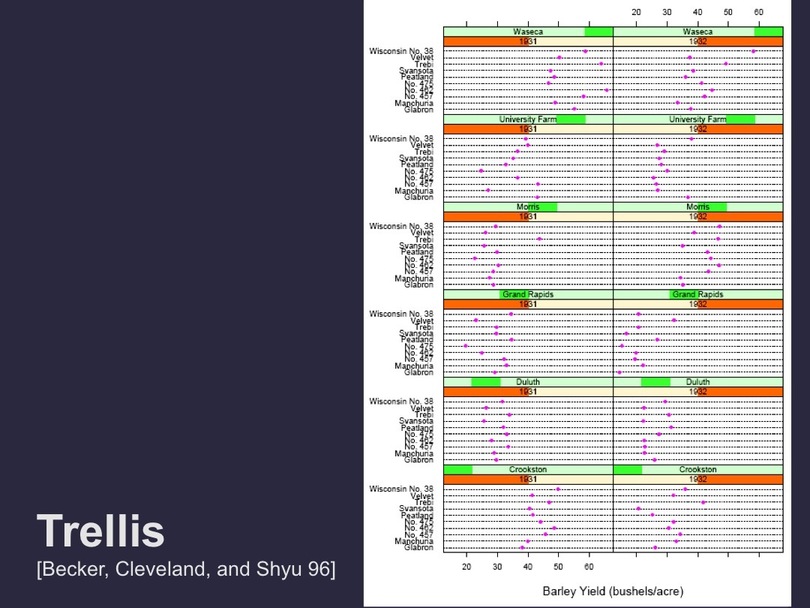Click the top axis tick label 60
Image resolution: width=810 pixels, height=608 pixels.
click(759, 12)
